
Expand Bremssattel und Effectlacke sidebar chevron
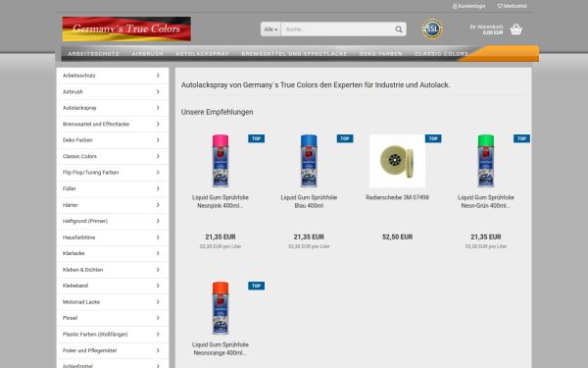click(x=158, y=124)
